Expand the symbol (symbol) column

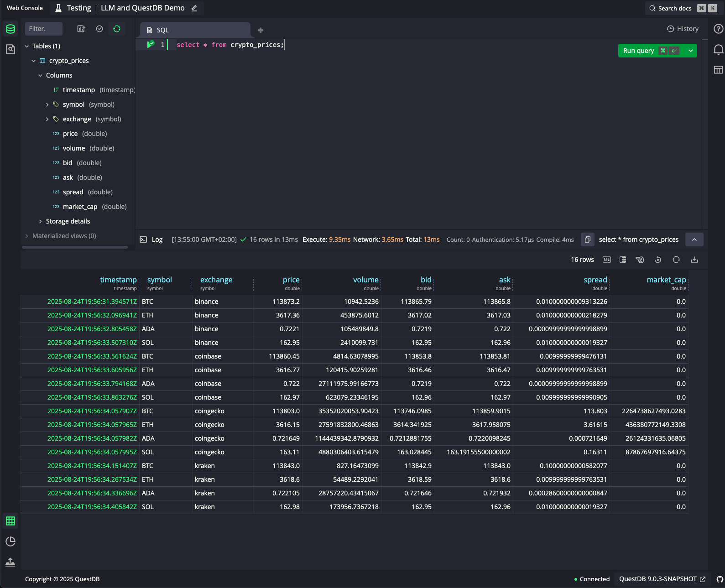47,104
